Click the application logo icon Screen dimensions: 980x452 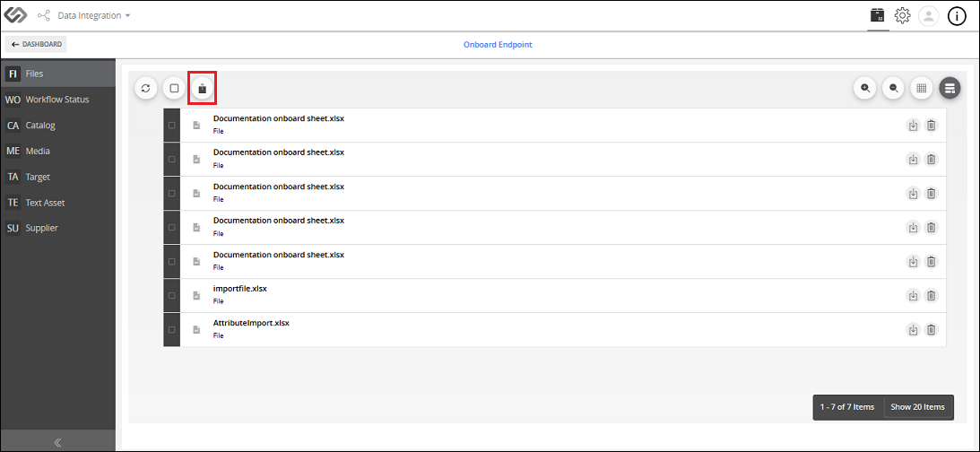[x=15, y=15]
